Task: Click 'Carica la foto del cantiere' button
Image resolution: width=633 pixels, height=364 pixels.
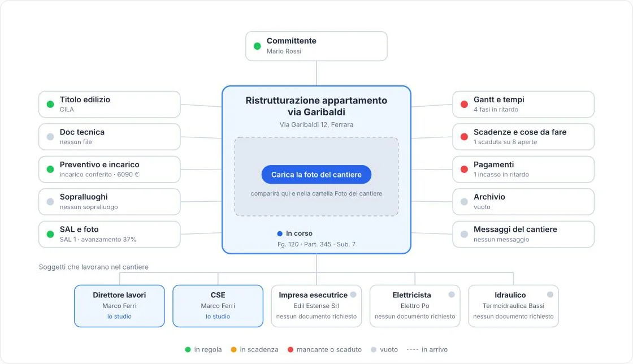Action: tap(316, 174)
